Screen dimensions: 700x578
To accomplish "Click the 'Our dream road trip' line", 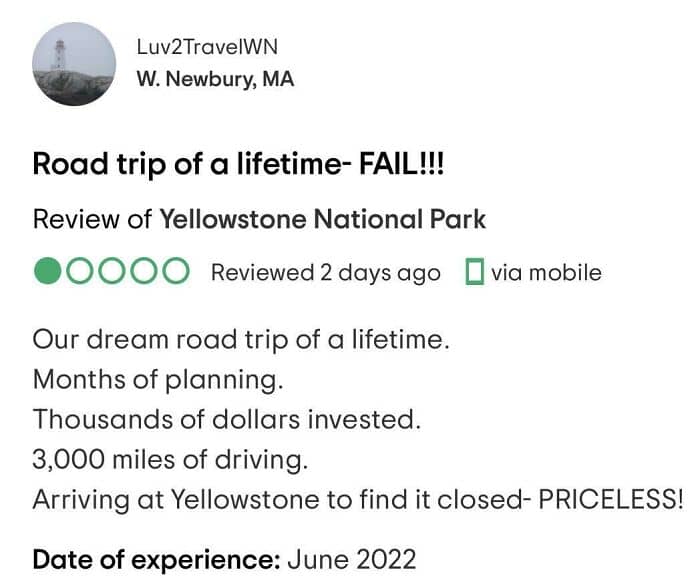I will coord(241,340).
